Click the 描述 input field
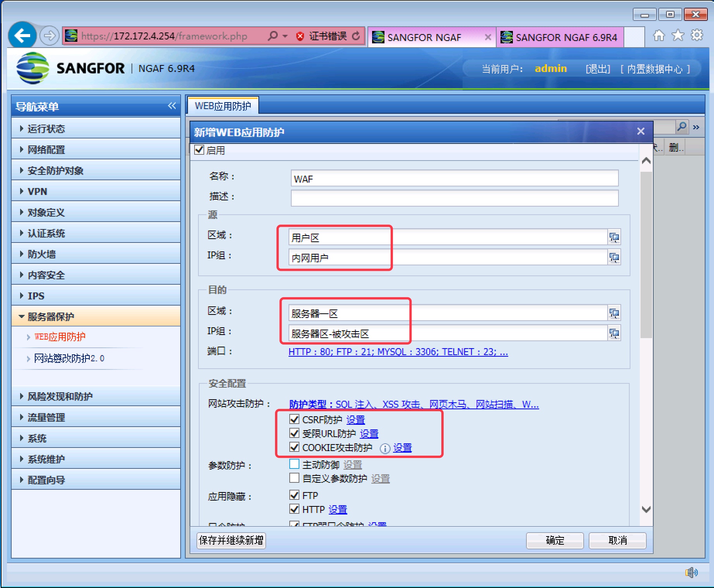This screenshot has width=714, height=588. 454,198
